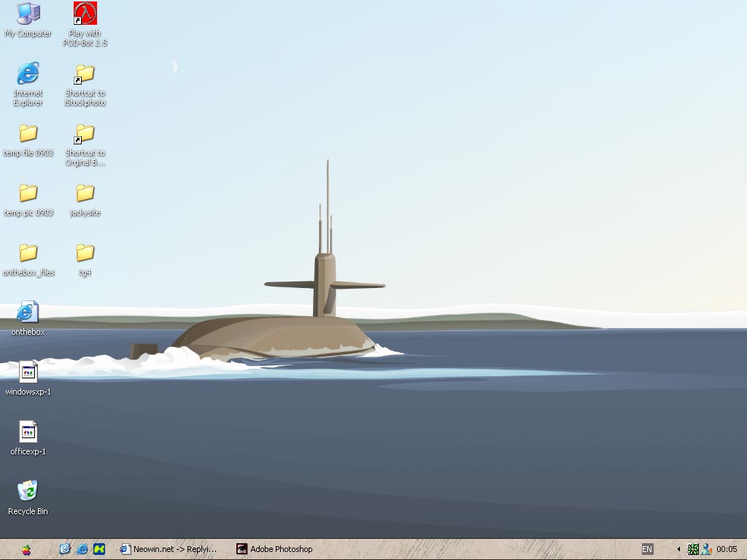
Task: Select the temp pic 0903 folder
Action: tap(28, 193)
